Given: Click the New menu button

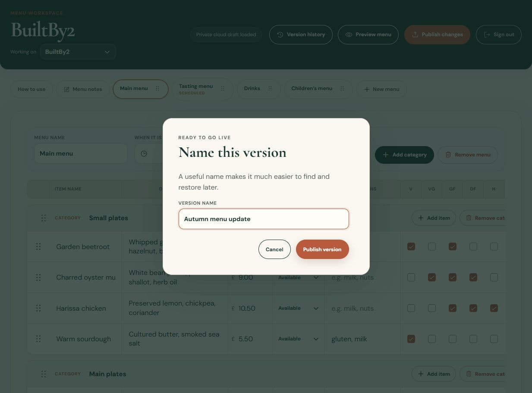Looking at the screenshot, I should (x=381, y=89).
